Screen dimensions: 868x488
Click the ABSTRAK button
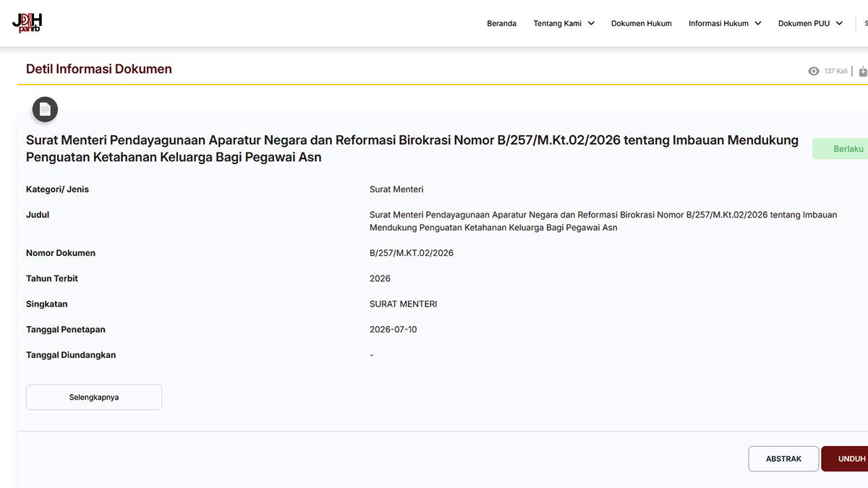(783, 459)
